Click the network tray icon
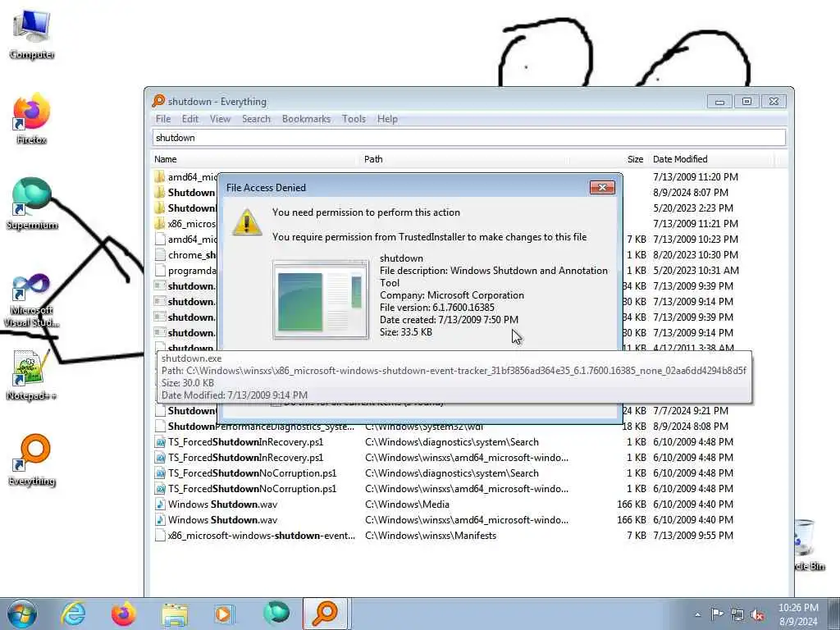Image resolution: width=840 pixels, height=630 pixels. 737,614
